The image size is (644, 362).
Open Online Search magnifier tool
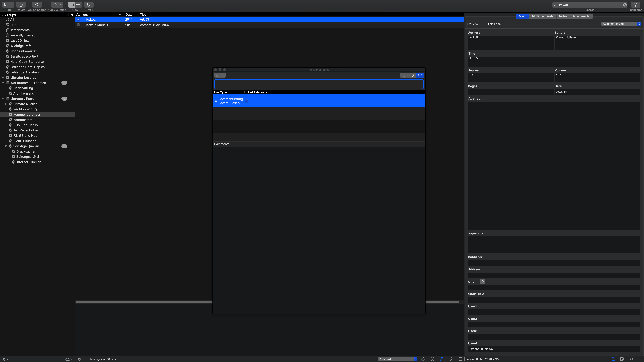coord(37,5)
